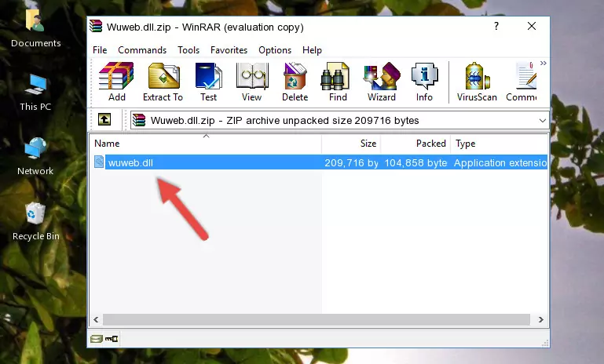Go up one folder level
Image resolution: width=604 pixels, height=364 pixels.
coord(104,120)
